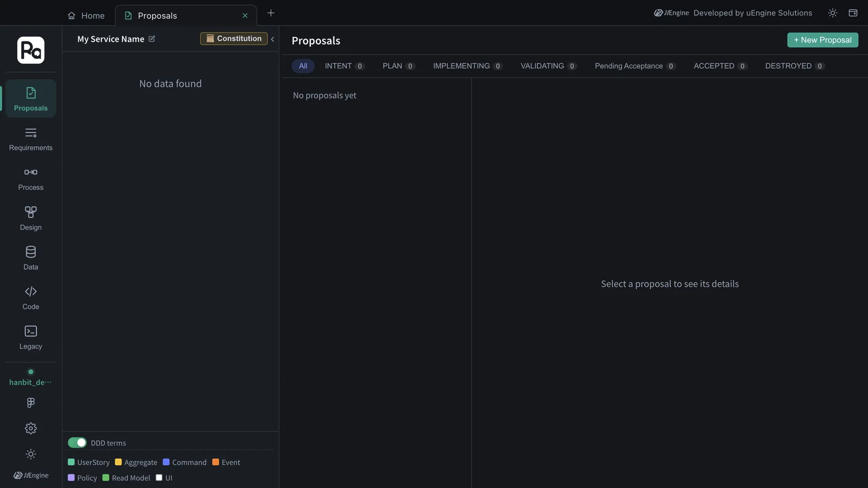
Task: Collapse the left panel with chevron
Action: pyautogui.click(x=272, y=39)
